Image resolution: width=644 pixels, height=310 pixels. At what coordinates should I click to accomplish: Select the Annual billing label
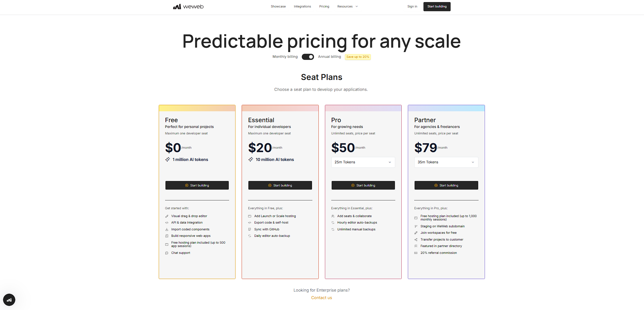tap(329, 57)
